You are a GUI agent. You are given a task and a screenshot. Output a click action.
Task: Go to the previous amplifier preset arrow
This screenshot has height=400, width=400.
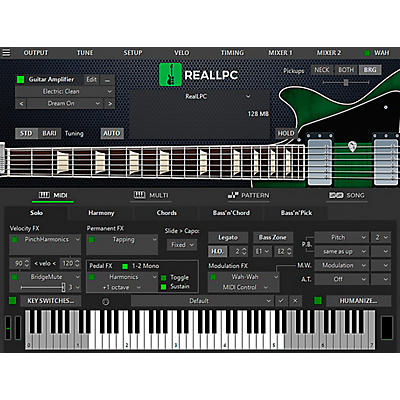[x=21, y=103]
